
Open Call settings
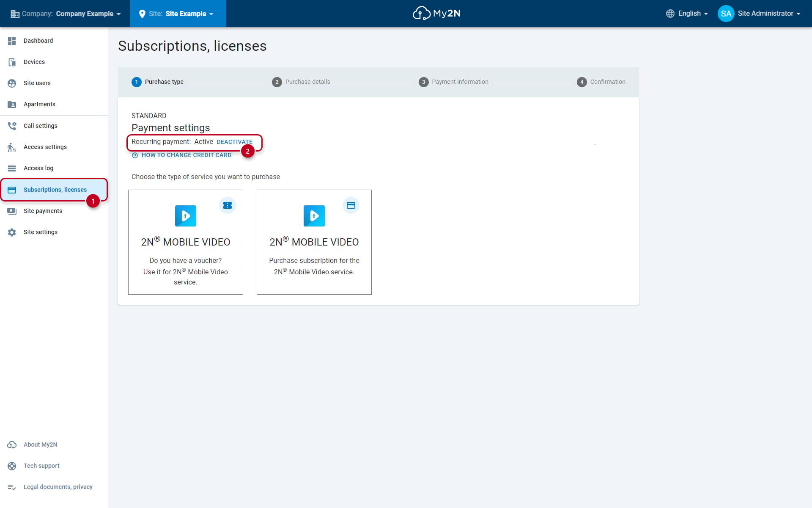click(x=54, y=126)
